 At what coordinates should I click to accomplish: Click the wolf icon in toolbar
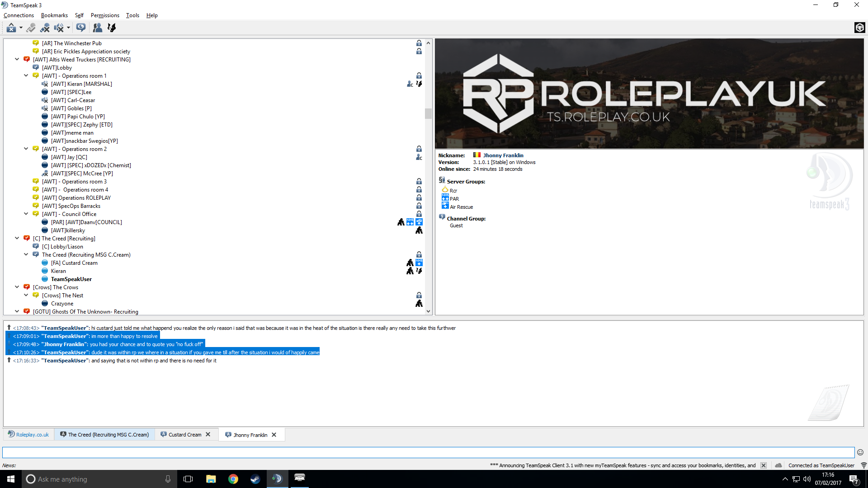tap(112, 28)
